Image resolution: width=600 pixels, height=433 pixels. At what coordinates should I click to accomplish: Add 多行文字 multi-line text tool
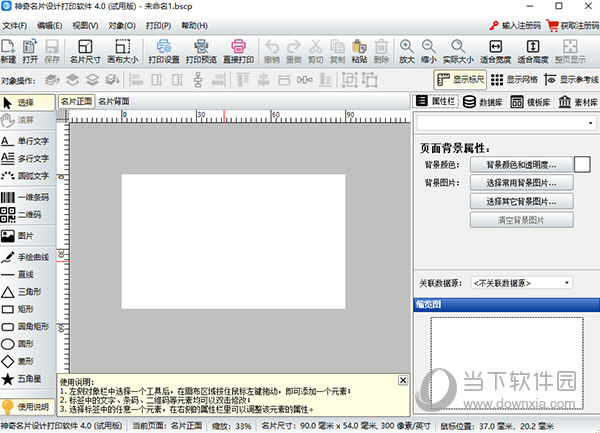click(x=25, y=158)
